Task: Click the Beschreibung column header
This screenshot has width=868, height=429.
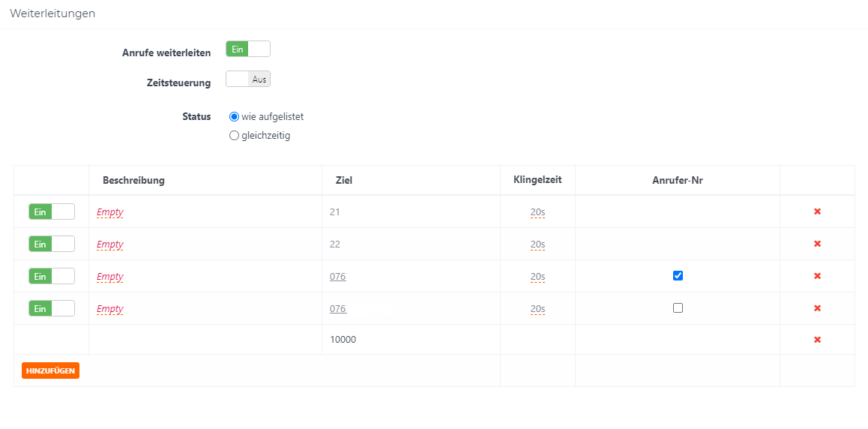Action: pos(133,181)
